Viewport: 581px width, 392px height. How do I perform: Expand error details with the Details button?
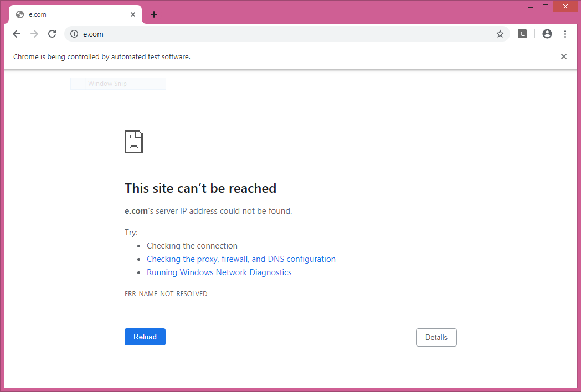(436, 337)
